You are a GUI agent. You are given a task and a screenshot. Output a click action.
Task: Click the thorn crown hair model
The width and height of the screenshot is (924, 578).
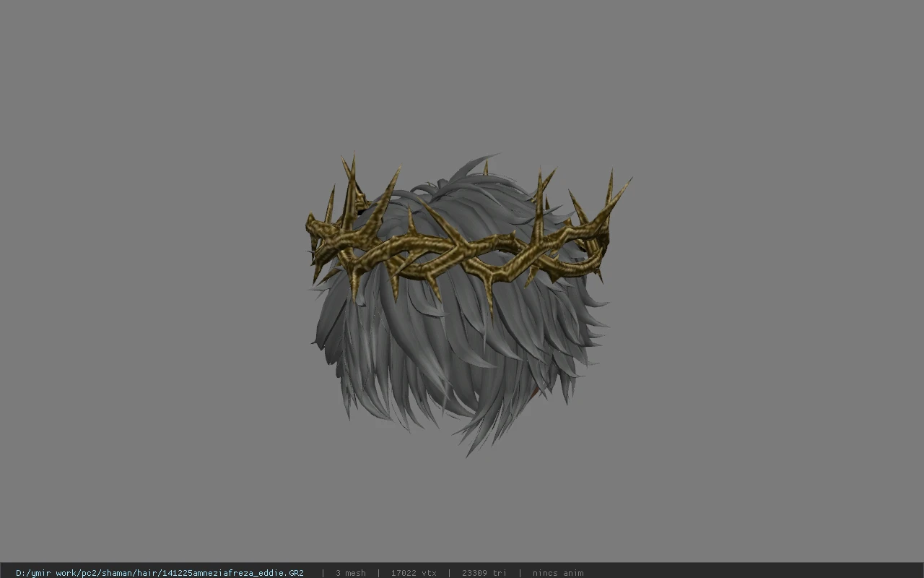coord(468,303)
